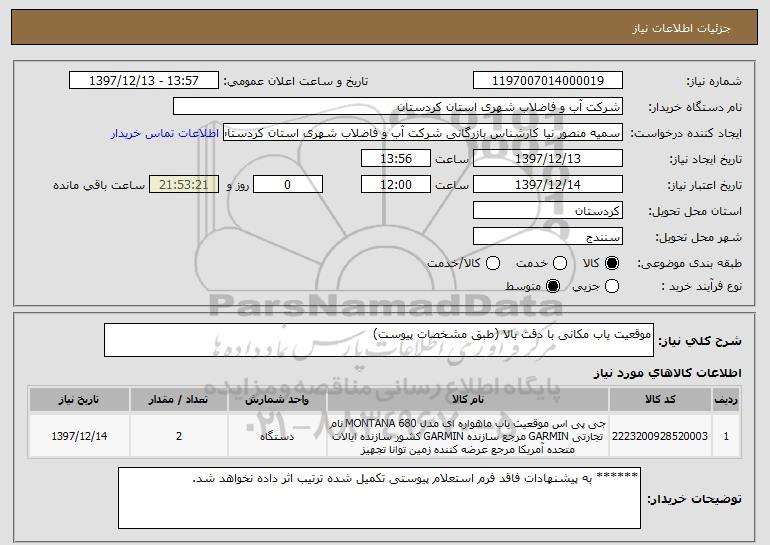Click the quantity cell showing 2
Viewport: 770px width, 545px height.
(178, 436)
